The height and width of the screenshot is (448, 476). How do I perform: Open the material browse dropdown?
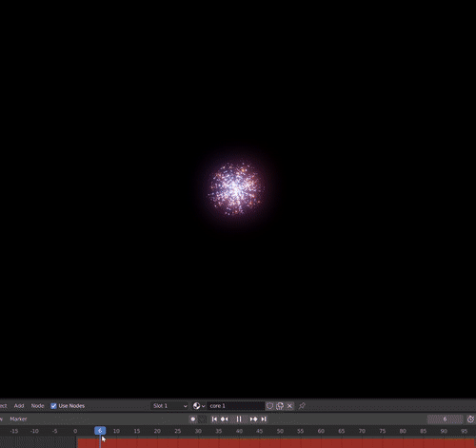click(x=199, y=406)
